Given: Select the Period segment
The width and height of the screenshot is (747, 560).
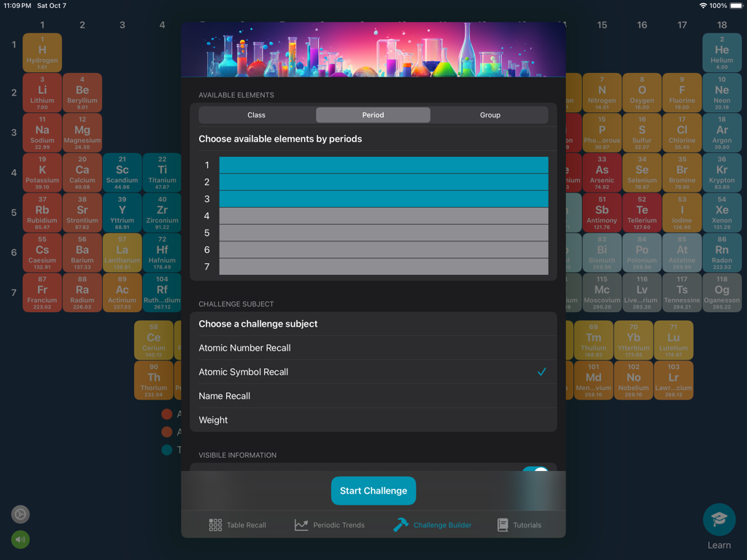Looking at the screenshot, I should click(373, 115).
